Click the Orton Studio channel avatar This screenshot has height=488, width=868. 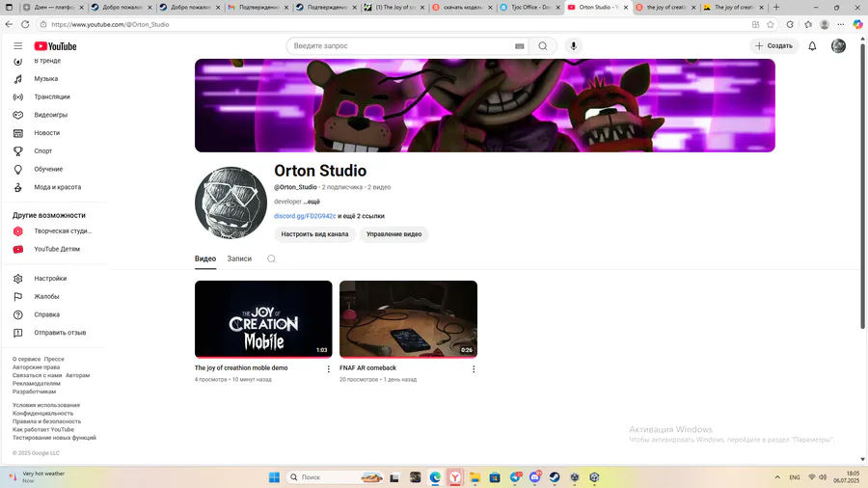231,203
